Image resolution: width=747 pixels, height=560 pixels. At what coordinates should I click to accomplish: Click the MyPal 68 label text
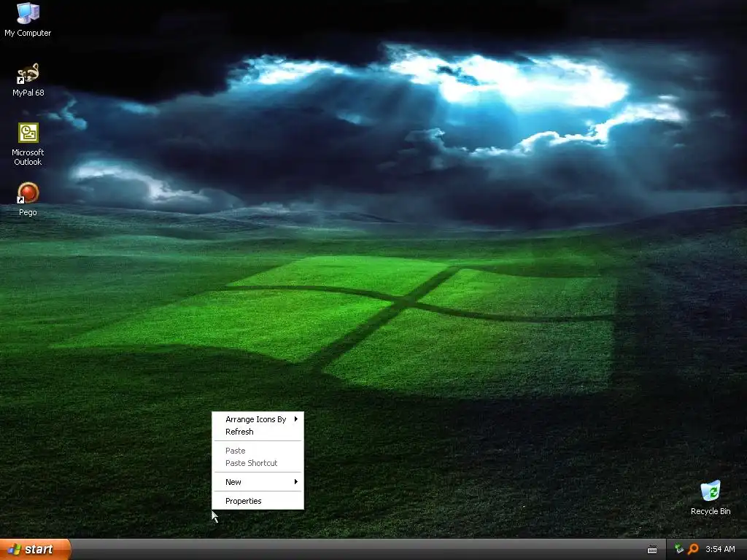(x=28, y=93)
